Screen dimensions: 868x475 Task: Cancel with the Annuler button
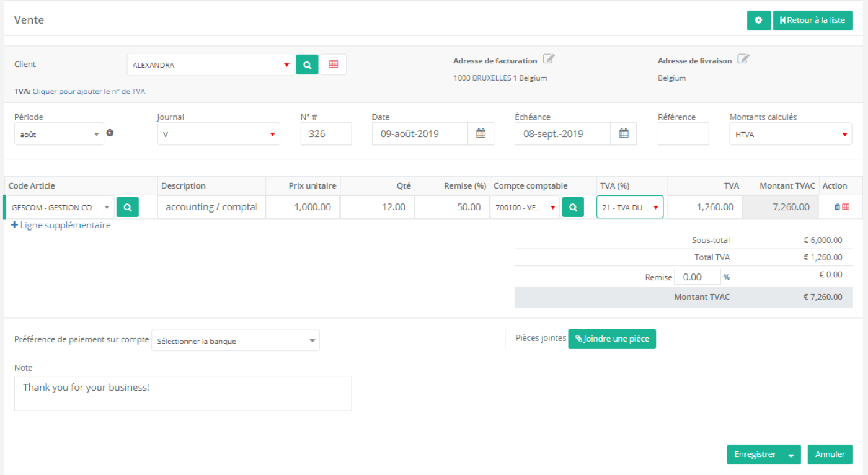tap(830, 455)
